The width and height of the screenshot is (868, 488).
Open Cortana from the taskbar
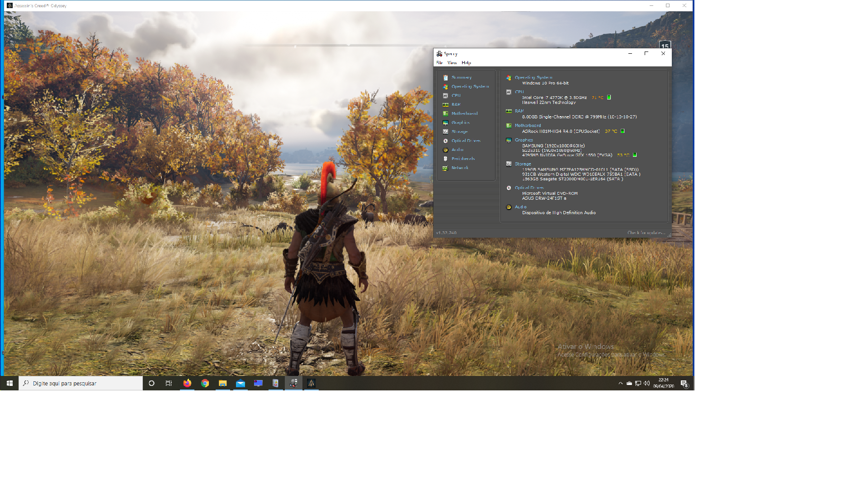tap(151, 383)
